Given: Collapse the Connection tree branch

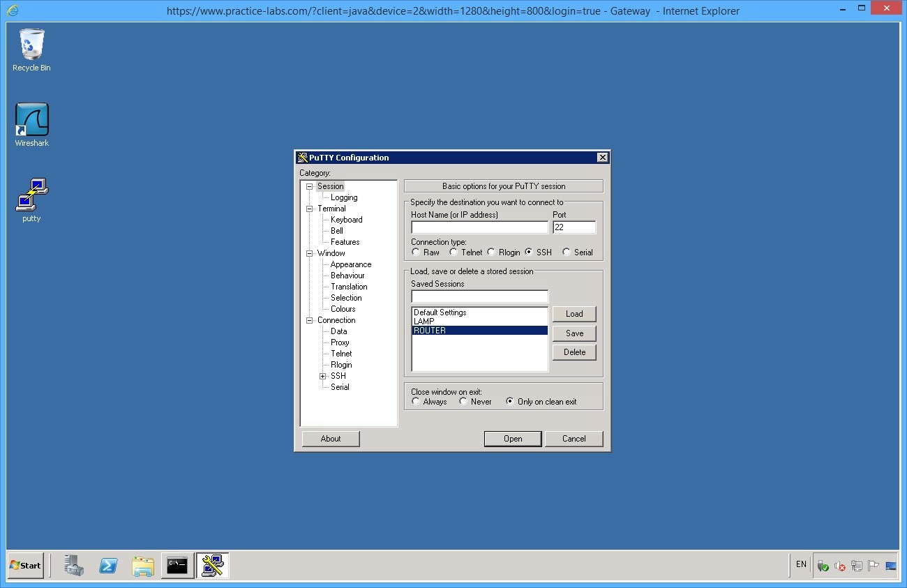Looking at the screenshot, I should tap(309, 320).
